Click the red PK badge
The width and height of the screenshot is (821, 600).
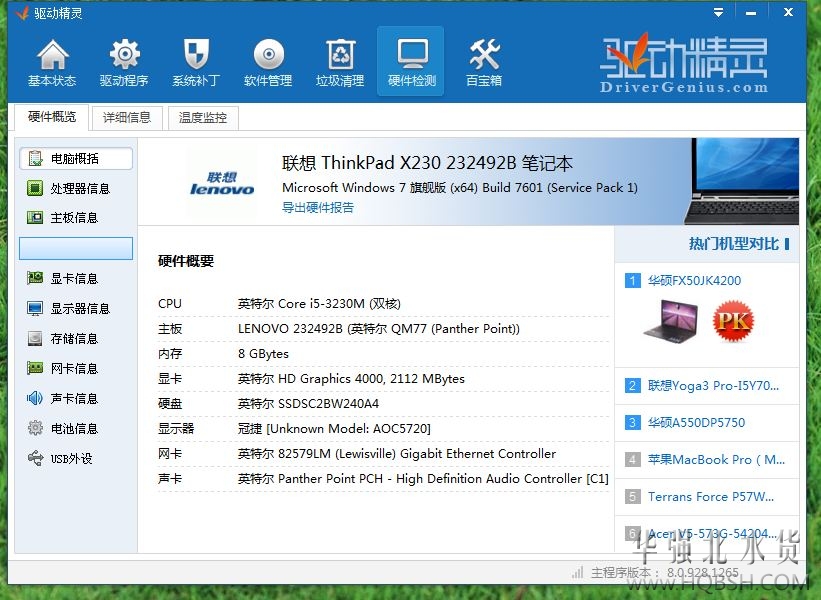tap(733, 320)
